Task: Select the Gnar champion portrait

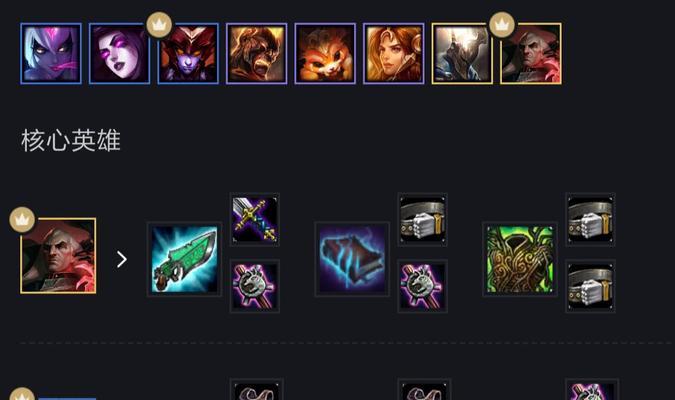Action: 325,53
